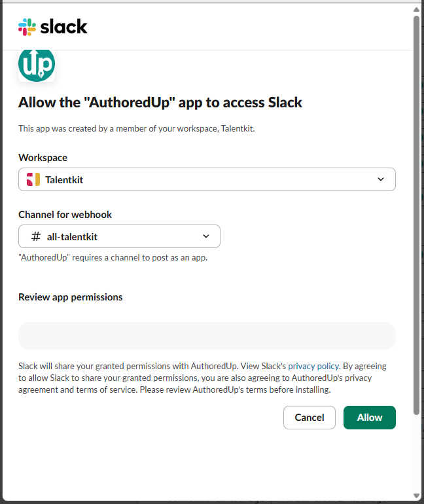Click the Talentkit workspace icon

(33, 179)
